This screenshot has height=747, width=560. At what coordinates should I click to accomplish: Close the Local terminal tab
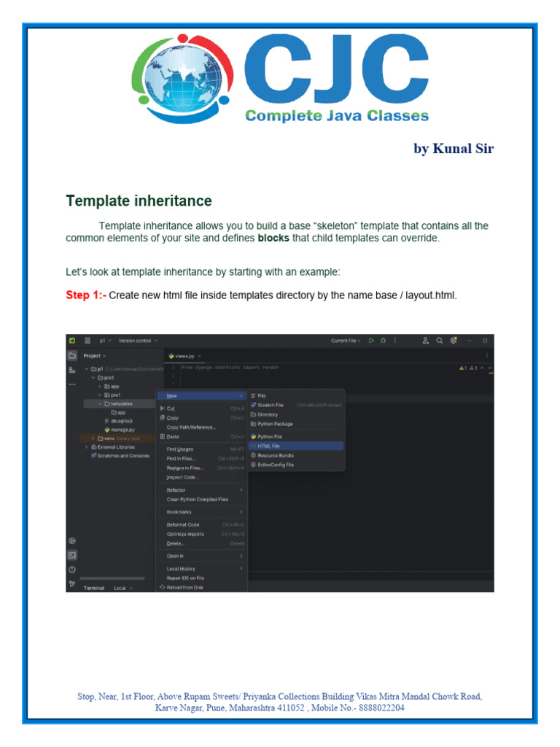pyautogui.click(x=131, y=589)
